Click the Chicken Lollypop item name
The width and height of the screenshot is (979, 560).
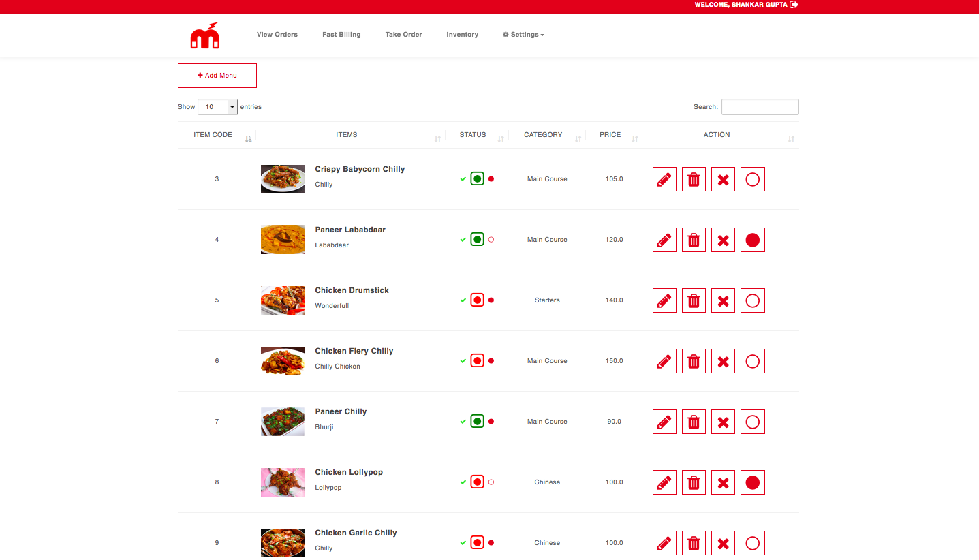[349, 472]
